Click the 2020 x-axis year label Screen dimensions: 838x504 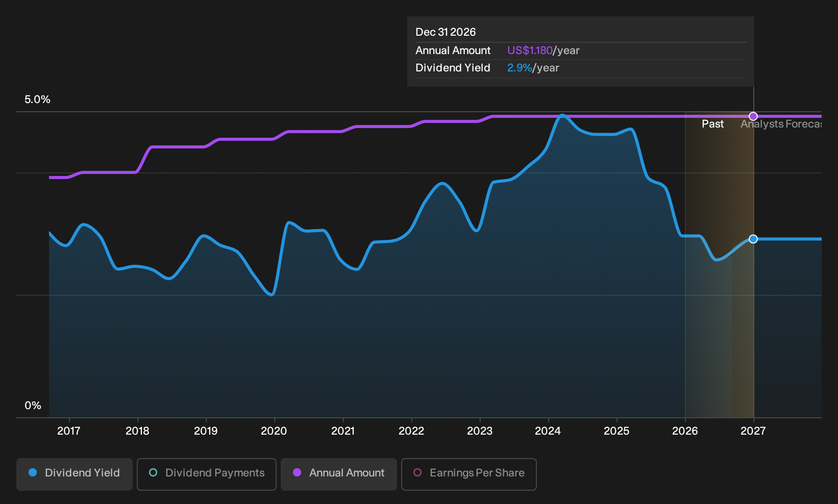click(274, 431)
